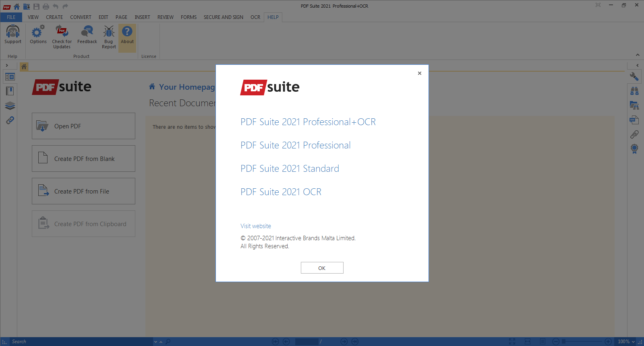Viewport: 644px width, 346px height.
Task: Click the home tab icon below ribbon
Action: coord(24,66)
